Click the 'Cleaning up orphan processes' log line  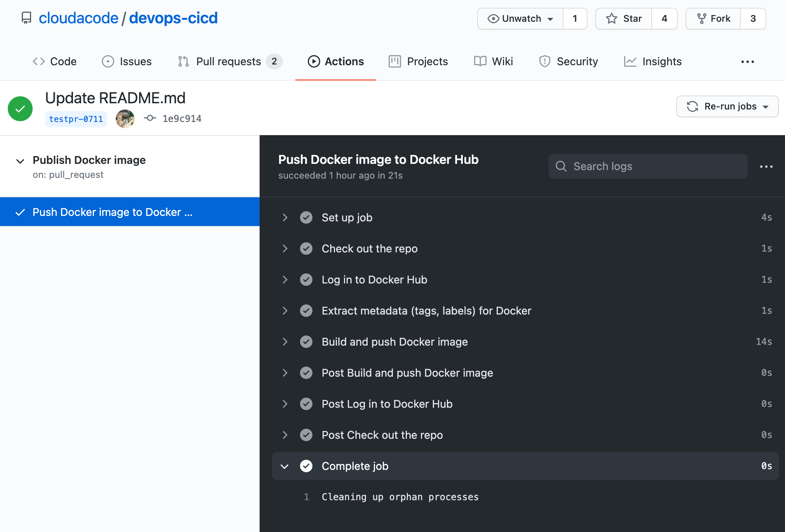coord(400,497)
